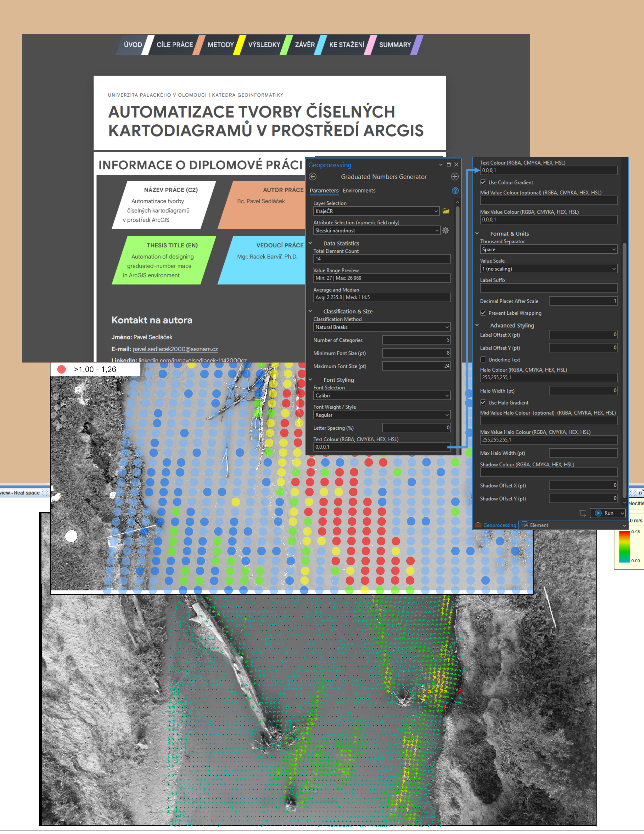Click the Halo Width field

[583, 391]
